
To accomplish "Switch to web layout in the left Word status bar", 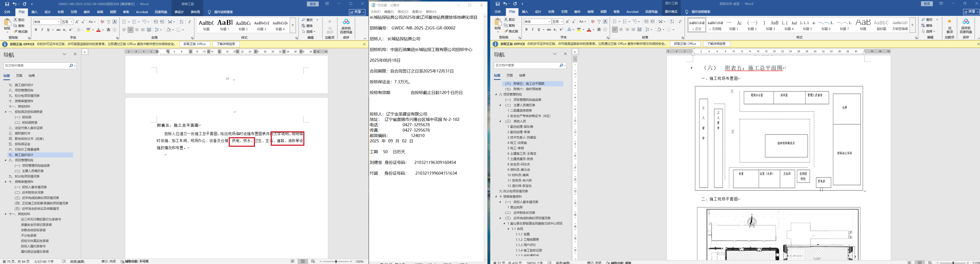I will pyautogui.click(x=313, y=261).
